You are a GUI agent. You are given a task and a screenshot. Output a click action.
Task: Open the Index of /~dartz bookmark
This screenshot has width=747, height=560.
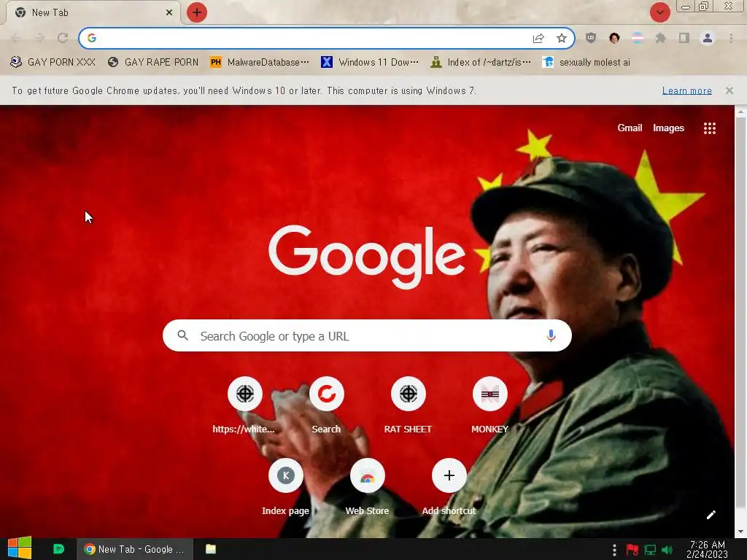click(x=480, y=63)
